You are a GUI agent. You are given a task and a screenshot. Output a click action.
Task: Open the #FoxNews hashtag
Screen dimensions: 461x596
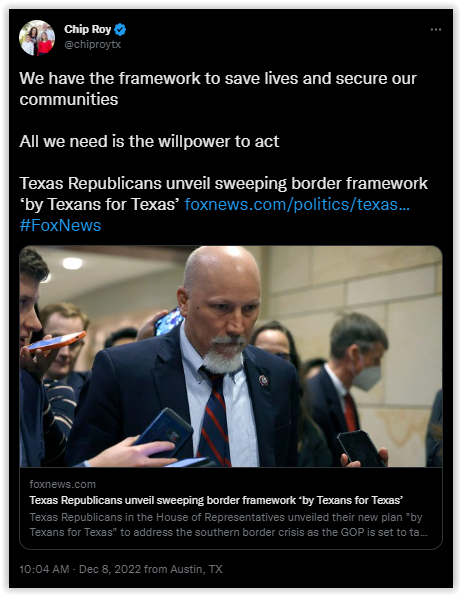[x=60, y=225]
